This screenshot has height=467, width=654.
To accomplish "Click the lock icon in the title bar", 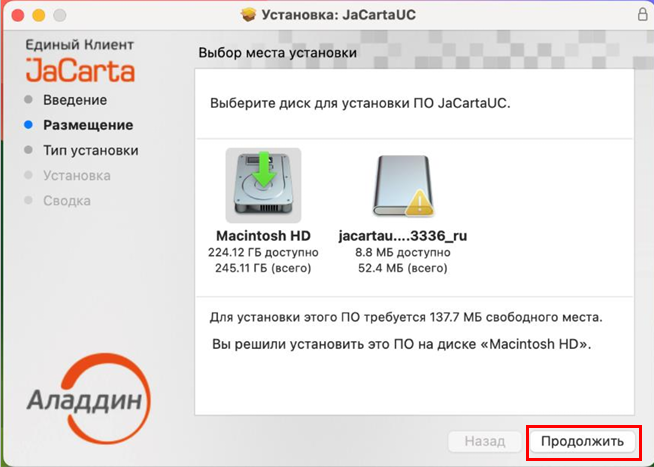I will point(643,14).
